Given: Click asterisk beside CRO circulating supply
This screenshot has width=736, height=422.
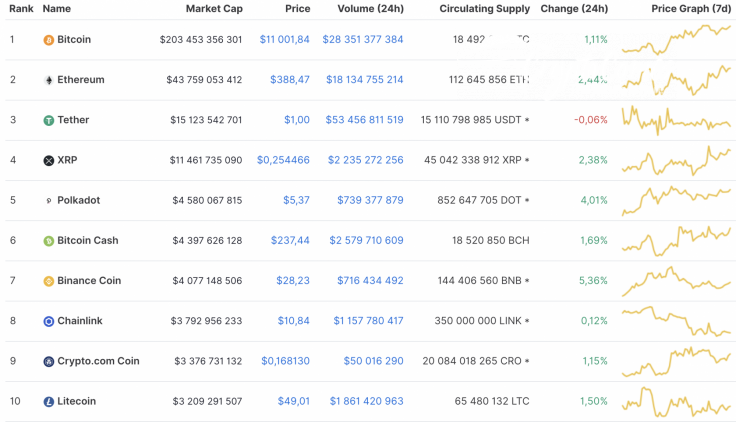Looking at the screenshot, I should click(527, 361).
